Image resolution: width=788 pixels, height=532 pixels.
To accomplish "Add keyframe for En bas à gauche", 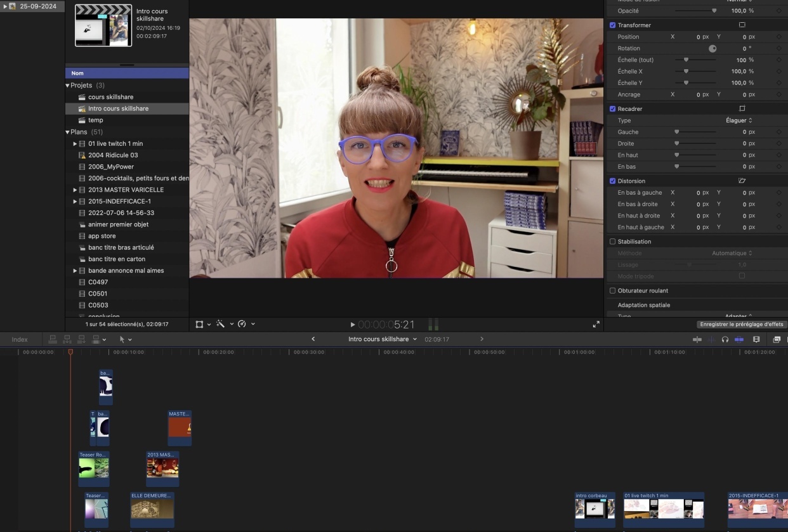I will tap(779, 193).
